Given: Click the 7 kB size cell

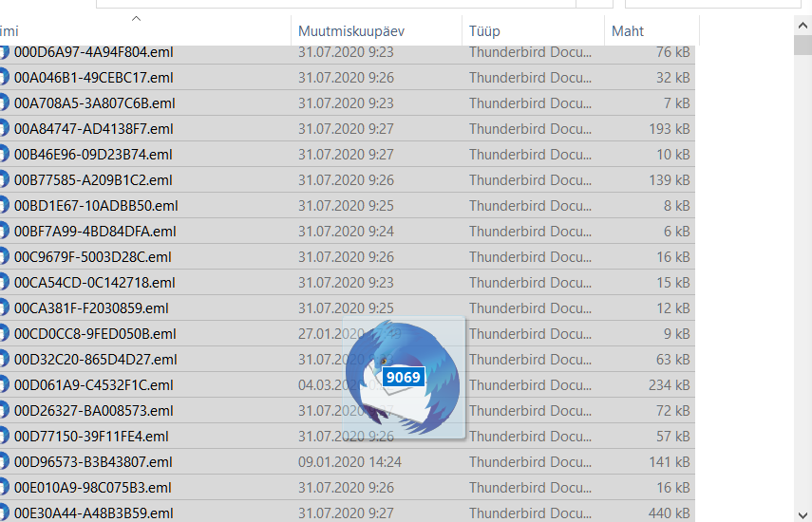Looking at the screenshot, I should pos(677,103).
